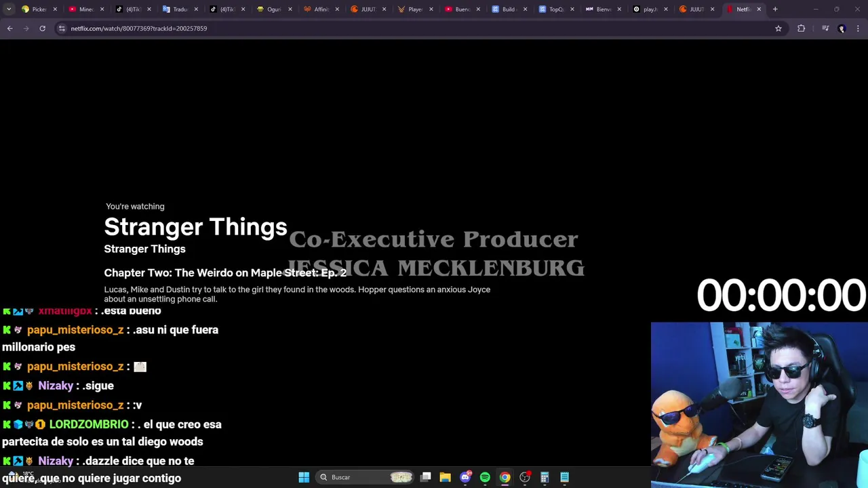Close the Netflix tab

coord(759,9)
